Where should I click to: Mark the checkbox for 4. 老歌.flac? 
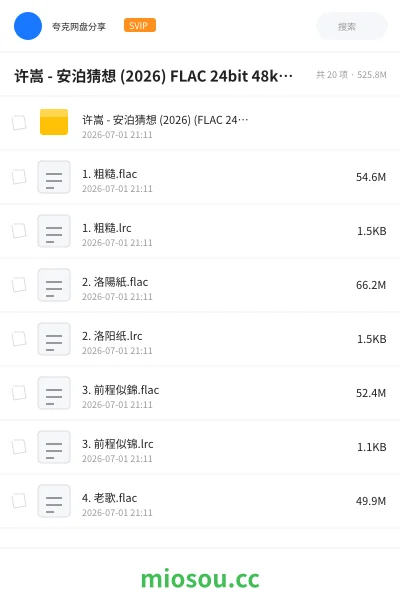click(x=19, y=501)
